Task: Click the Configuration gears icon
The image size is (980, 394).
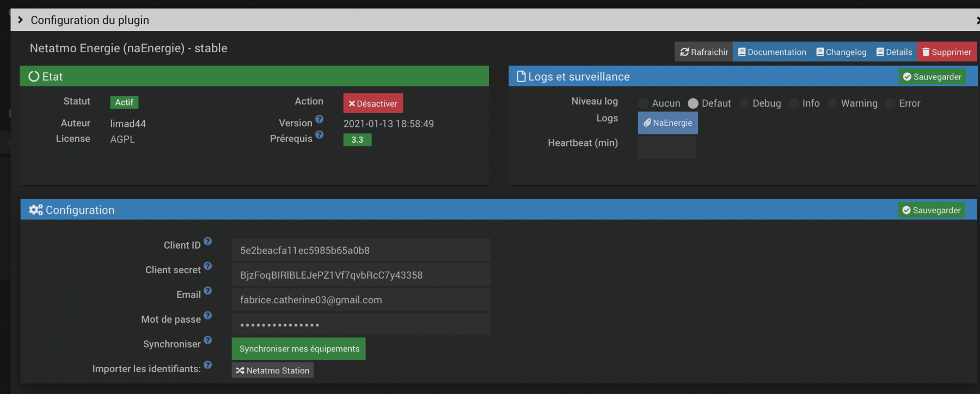Action: click(x=36, y=210)
